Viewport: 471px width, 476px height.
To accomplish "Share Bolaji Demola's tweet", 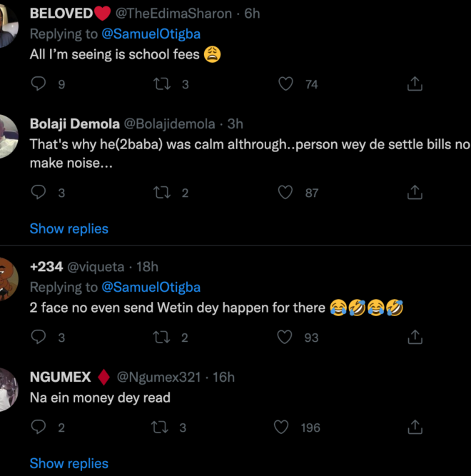I will pyautogui.click(x=415, y=193).
